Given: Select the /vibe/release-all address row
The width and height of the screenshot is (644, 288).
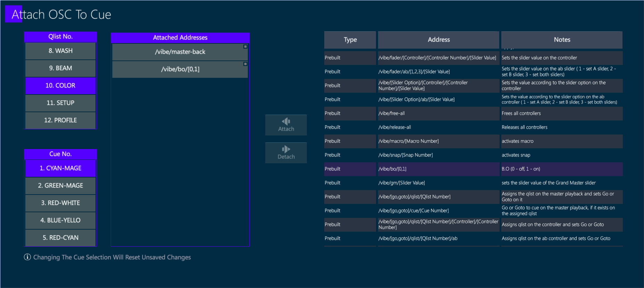Looking at the screenshot, I should [x=438, y=127].
